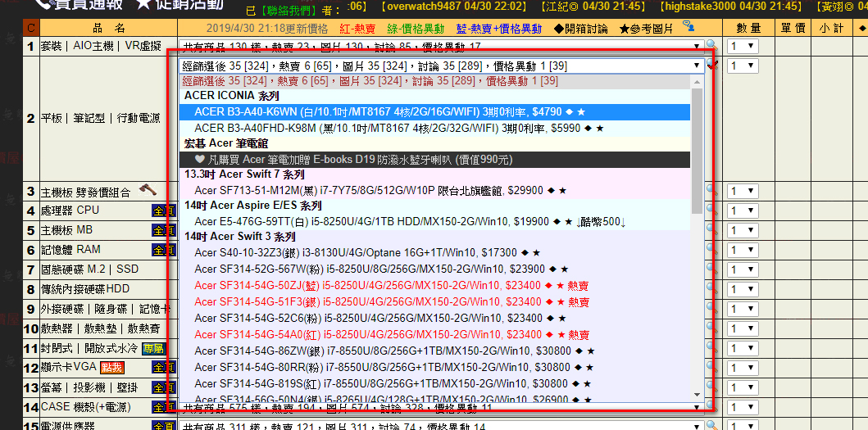This screenshot has width=868, height=430.
Task: Select Acer SF314-54G-819S(紅) $30800 option
Action: (434, 383)
